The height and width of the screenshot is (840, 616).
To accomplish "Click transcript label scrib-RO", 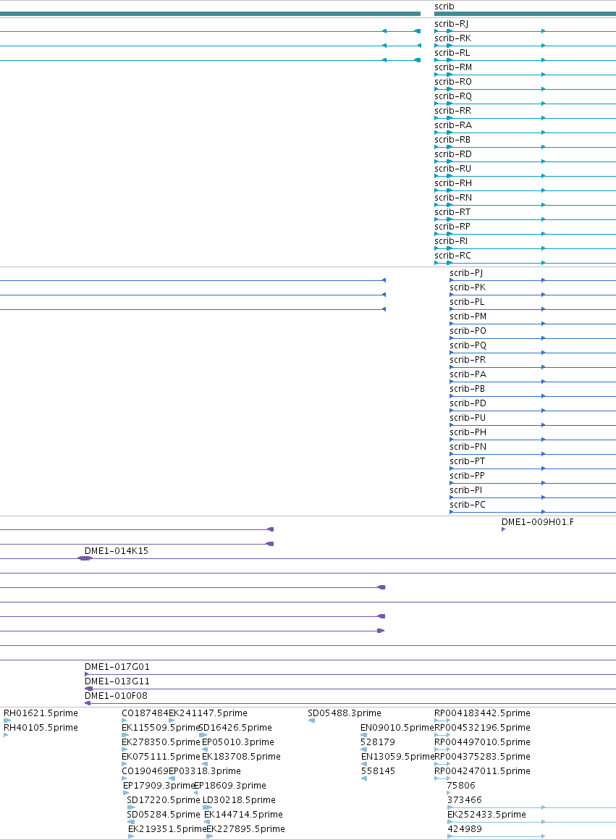I will [453, 81].
